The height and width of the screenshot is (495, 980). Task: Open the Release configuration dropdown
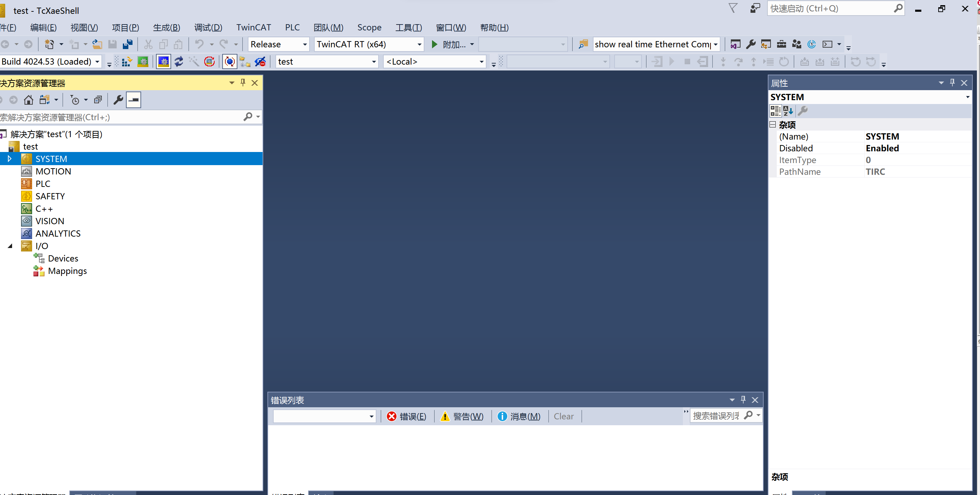[278, 44]
